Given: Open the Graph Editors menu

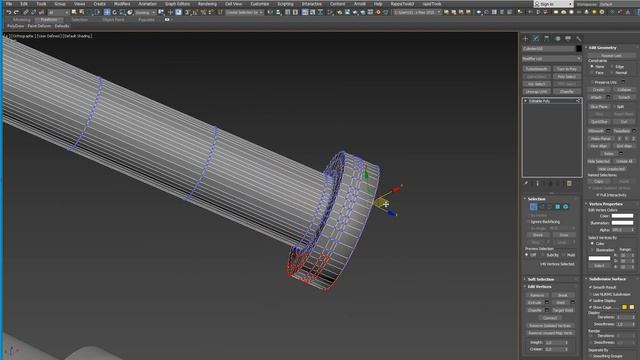Looking at the screenshot, I should (x=177, y=4).
